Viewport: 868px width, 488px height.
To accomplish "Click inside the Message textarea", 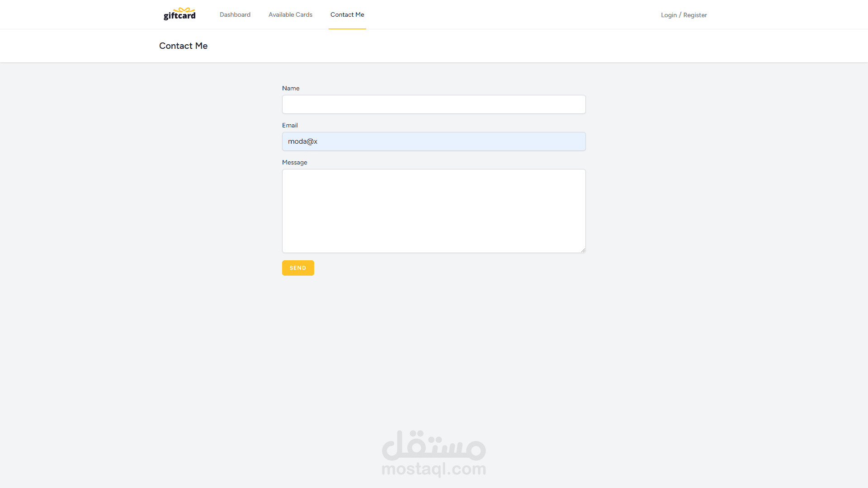I will [x=434, y=211].
